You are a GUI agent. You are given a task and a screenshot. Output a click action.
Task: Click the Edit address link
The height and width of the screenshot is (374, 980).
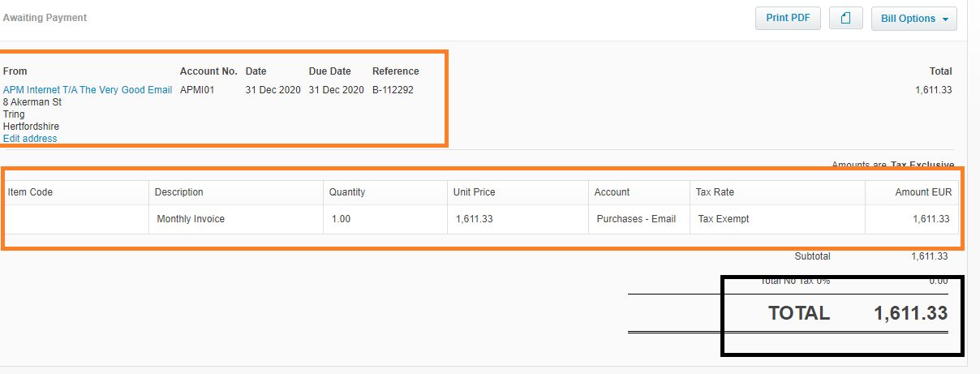tap(30, 139)
